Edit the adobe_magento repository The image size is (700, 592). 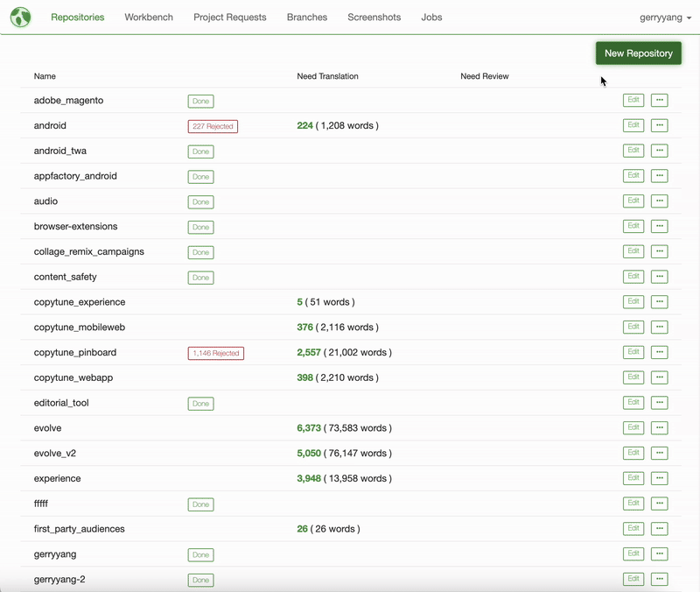[633, 100]
